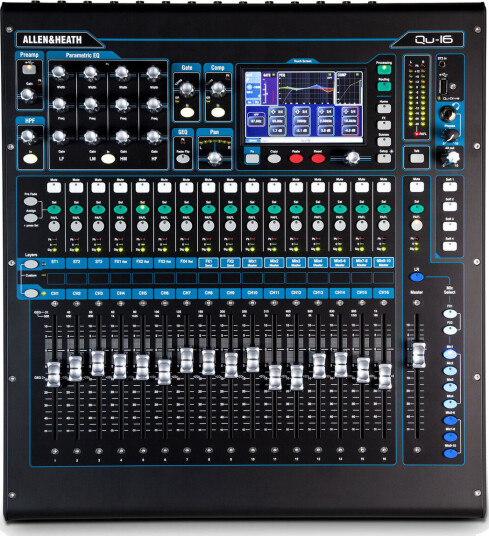Screen dimensions: 489x536
Task: Open the FX screen key
Action: (x=384, y=125)
